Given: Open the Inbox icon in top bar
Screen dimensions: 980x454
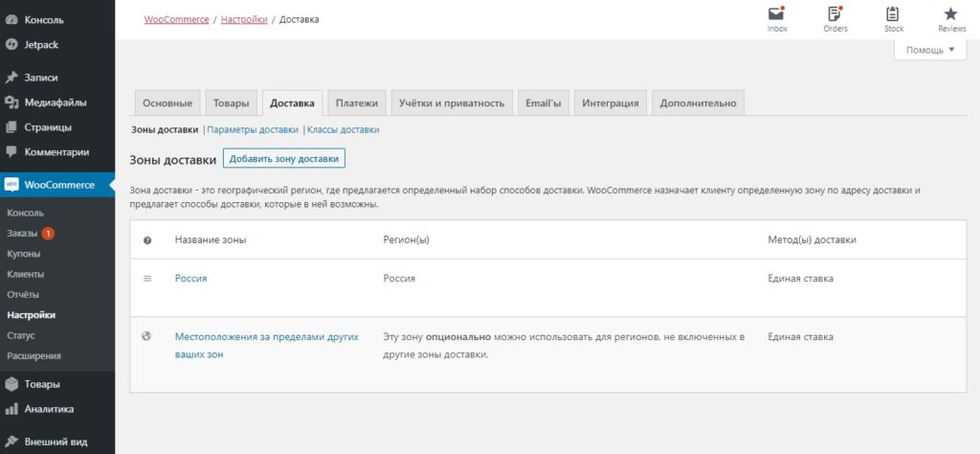Looking at the screenshot, I should pyautogui.click(x=777, y=13).
